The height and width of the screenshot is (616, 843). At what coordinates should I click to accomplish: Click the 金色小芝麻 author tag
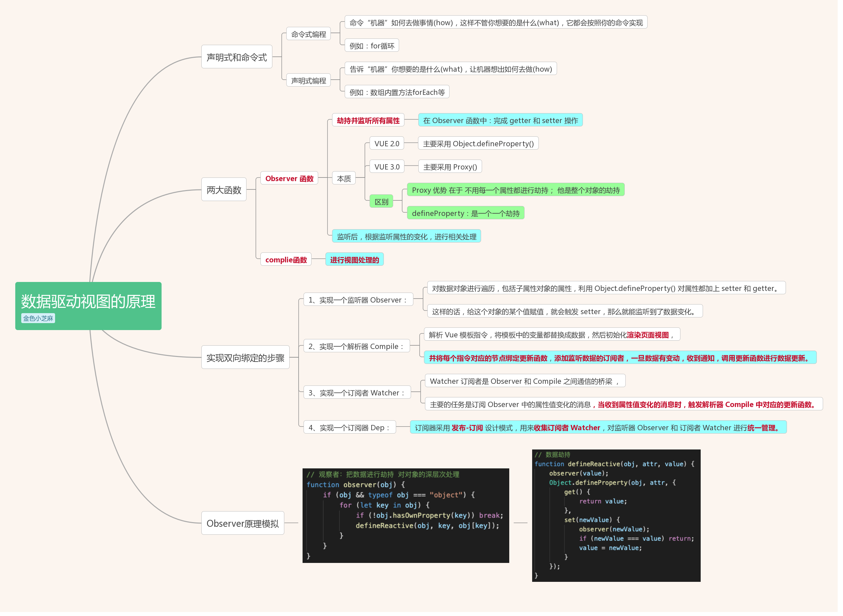38,318
